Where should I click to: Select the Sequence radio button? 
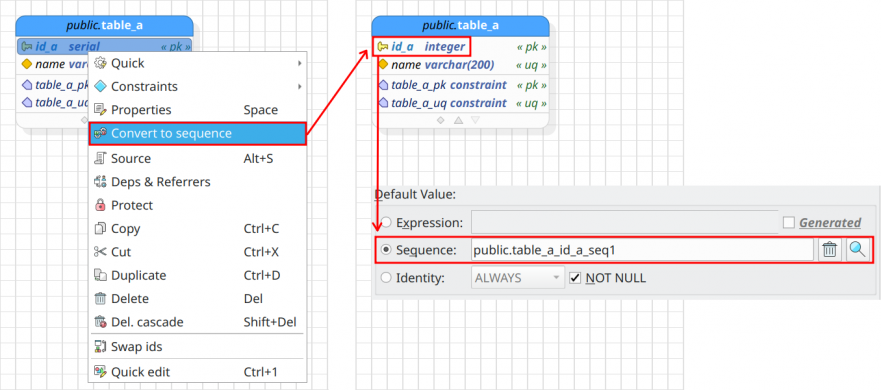[x=386, y=250]
